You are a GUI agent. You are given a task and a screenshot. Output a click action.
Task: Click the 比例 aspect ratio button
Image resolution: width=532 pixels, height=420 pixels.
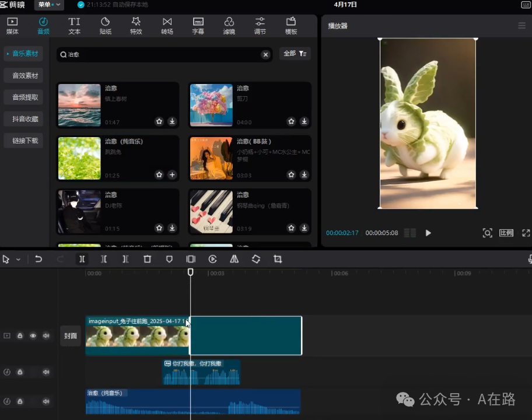pyautogui.click(x=506, y=233)
